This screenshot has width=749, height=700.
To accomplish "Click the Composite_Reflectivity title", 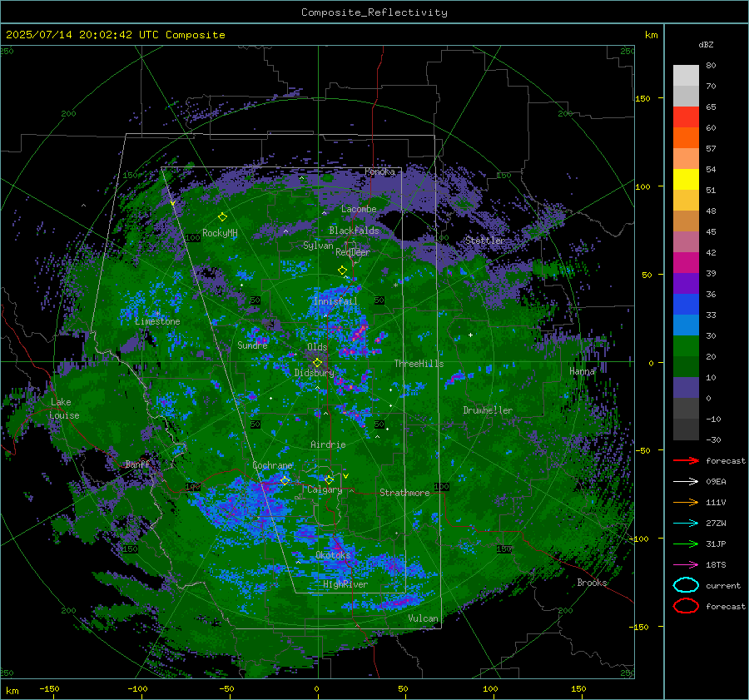I will click(374, 12).
